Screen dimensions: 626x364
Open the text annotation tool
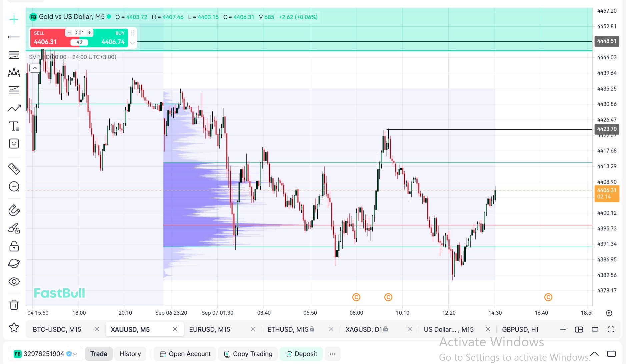pos(14,126)
